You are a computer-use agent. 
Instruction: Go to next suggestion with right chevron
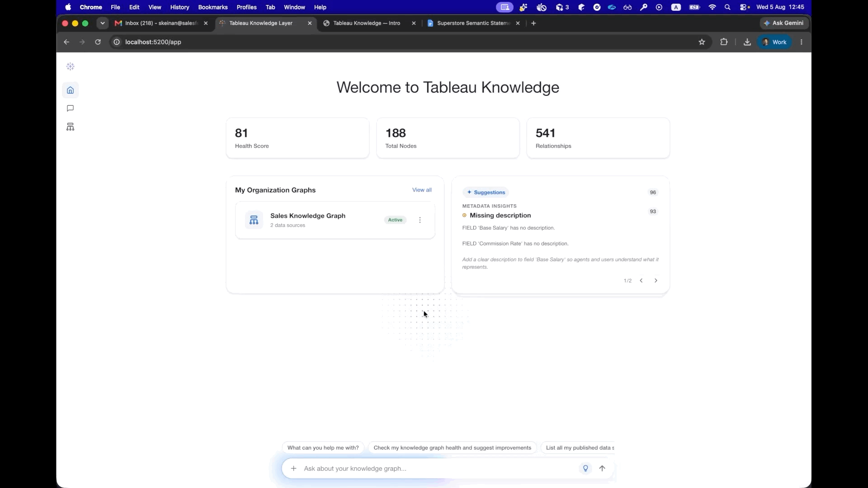[656, 281]
